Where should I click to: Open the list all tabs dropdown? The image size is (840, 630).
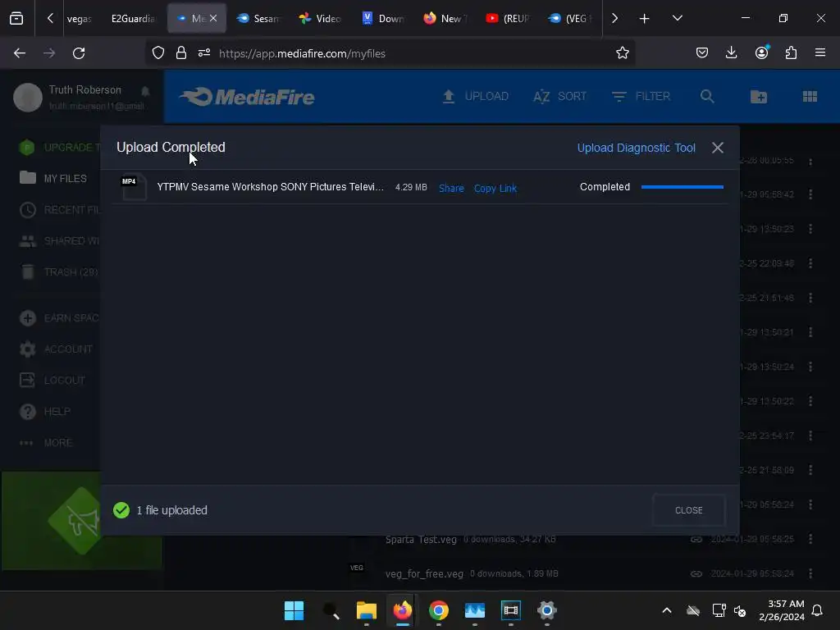coord(677,19)
